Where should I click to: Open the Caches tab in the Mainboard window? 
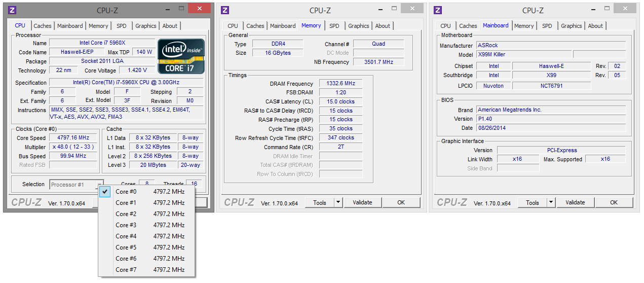pyautogui.click(x=468, y=26)
